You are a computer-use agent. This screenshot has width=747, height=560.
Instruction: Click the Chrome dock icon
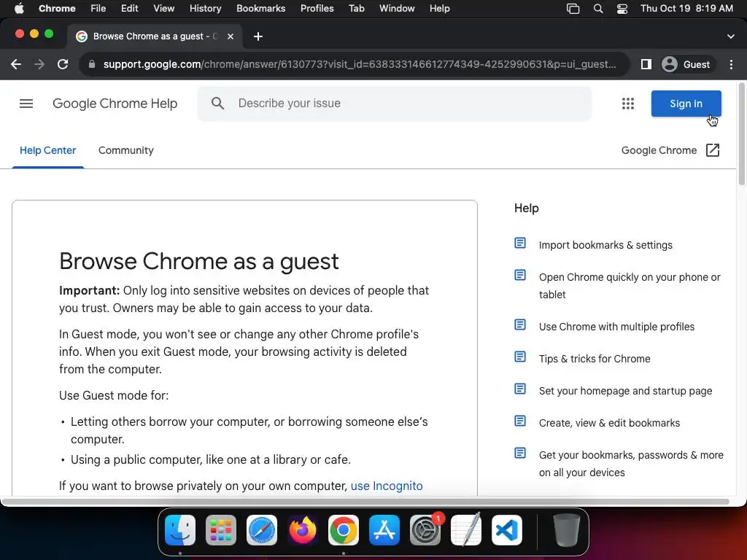pos(344,530)
